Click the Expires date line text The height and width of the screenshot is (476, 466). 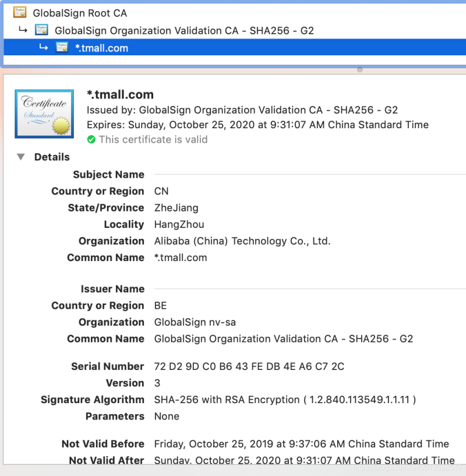(x=257, y=125)
